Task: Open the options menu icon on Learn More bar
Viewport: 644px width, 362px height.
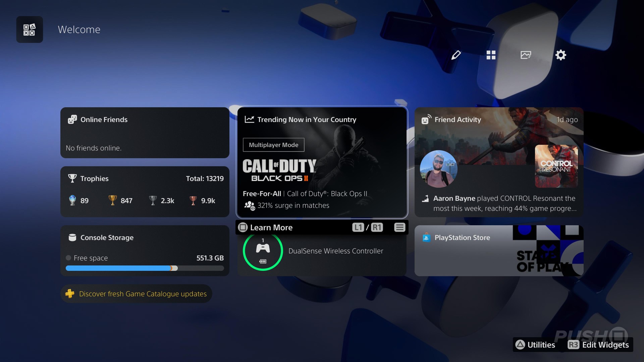Action: click(399, 227)
